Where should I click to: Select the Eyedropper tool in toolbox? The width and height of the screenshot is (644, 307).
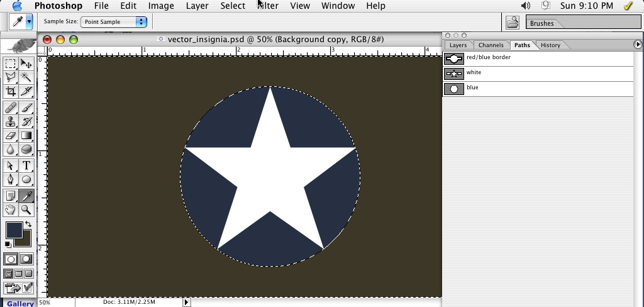pyautogui.click(x=26, y=196)
